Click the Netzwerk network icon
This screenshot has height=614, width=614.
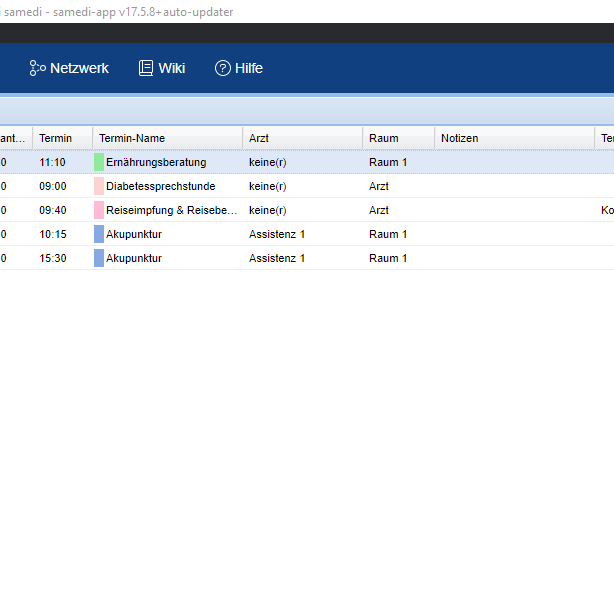38,68
